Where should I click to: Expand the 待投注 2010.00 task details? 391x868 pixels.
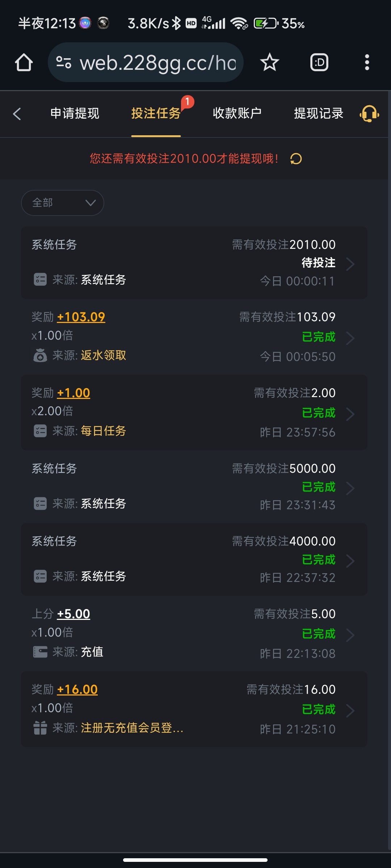[x=350, y=264]
